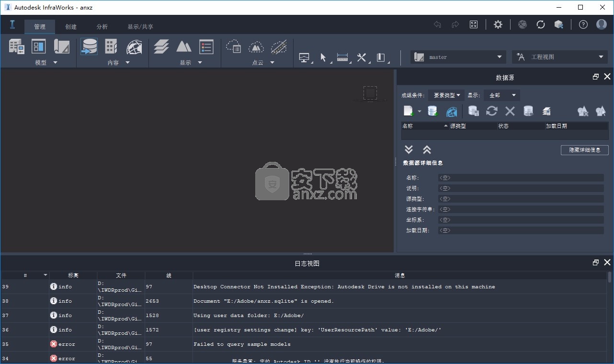Viewport: 614px width, 364px height.
Task: Open application settings gear
Action: (498, 24)
